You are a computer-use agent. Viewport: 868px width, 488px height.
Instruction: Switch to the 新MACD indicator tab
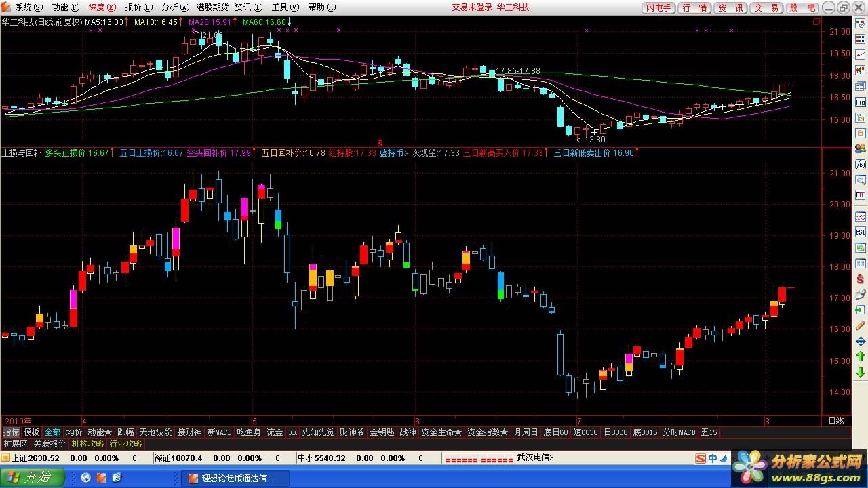coord(219,432)
